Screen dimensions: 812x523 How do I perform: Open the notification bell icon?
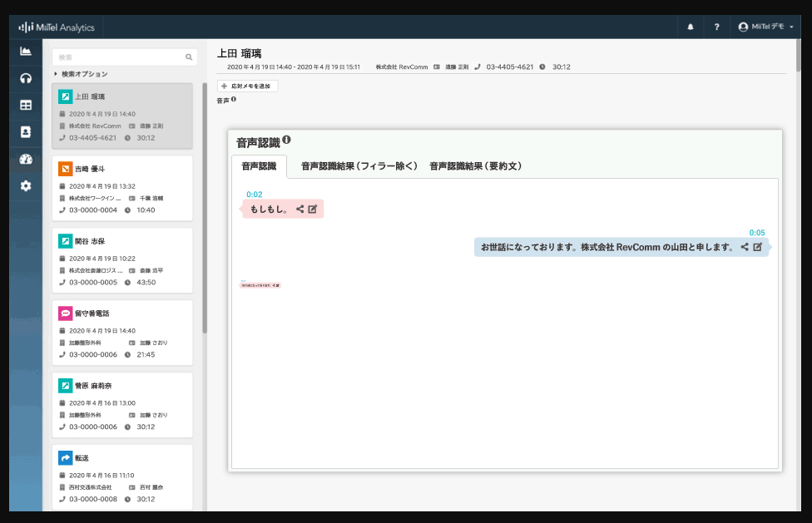pos(690,27)
